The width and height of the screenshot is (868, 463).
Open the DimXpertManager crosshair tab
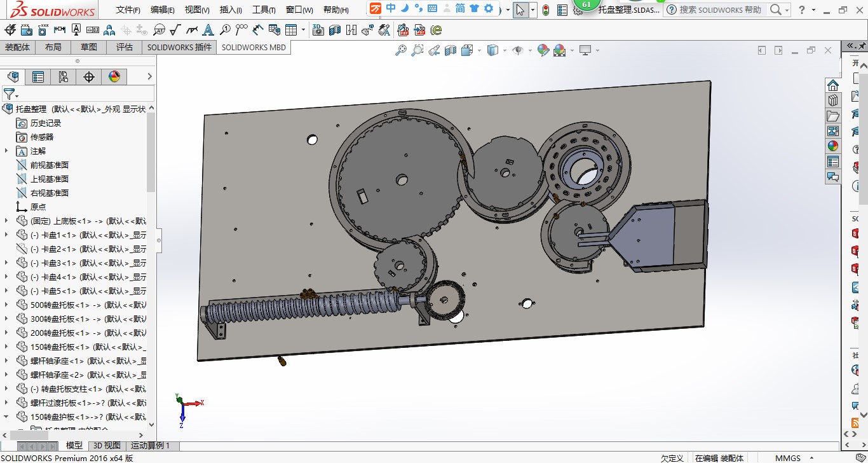pos(89,77)
